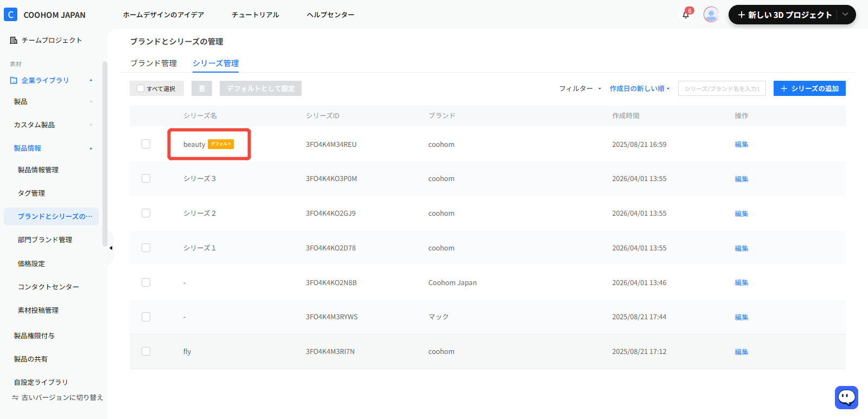
Task: Open the フィルター dropdown
Action: [580, 88]
